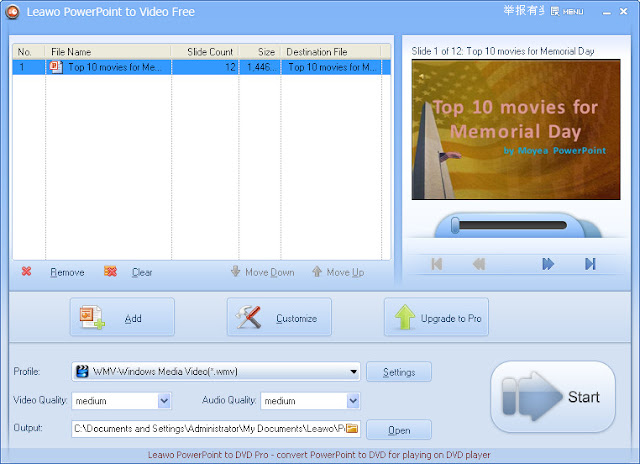Click the Leawo app logo icon
The width and height of the screenshot is (640, 464).
(13, 12)
